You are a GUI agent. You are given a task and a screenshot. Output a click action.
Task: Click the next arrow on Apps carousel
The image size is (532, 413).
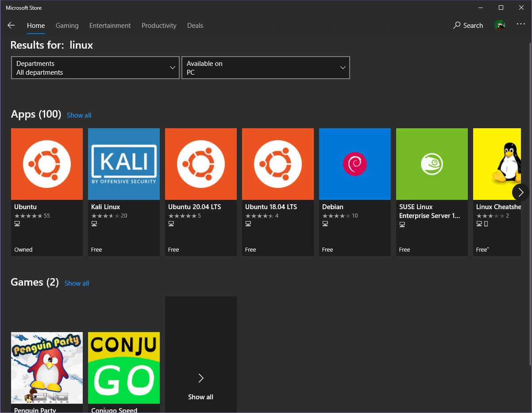coord(520,192)
